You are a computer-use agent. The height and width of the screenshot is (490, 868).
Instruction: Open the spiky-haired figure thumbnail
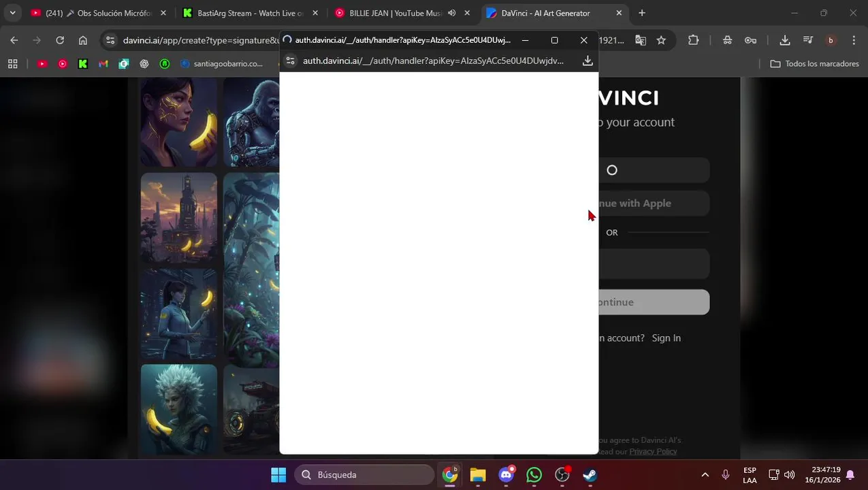[179, 409]
